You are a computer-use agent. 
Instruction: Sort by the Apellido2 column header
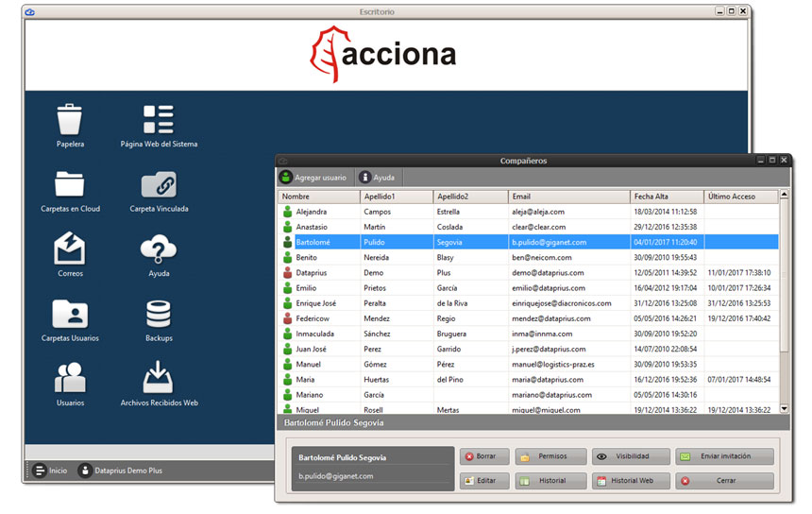(470, 197)
